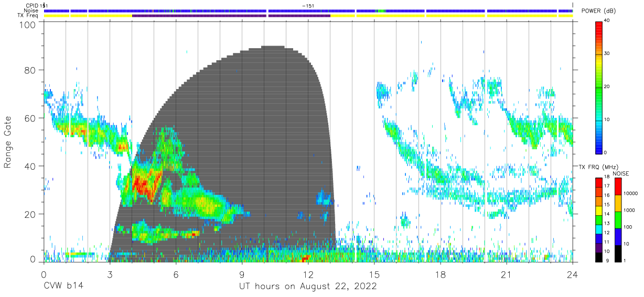The width and height of the screenshot is (644, 297).
Task: Pick the orange swatch of the NOISE scale
Action: point(617,203)
